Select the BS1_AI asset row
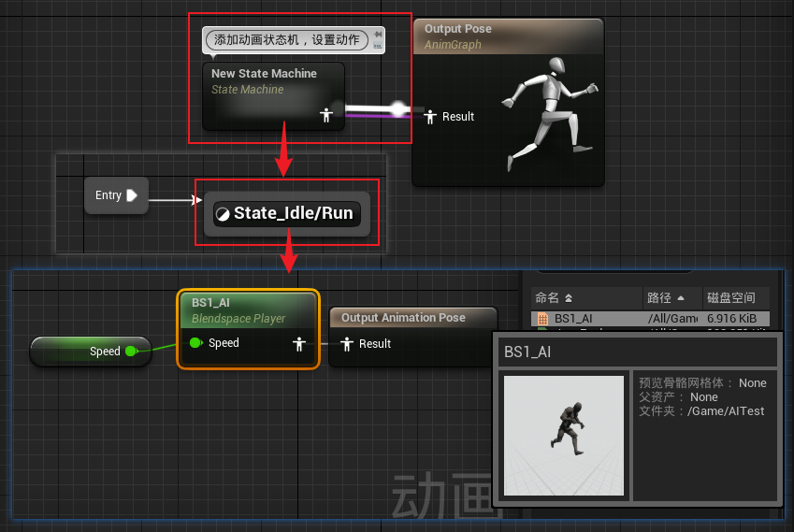The image size is (794, 532). [650, 319]
